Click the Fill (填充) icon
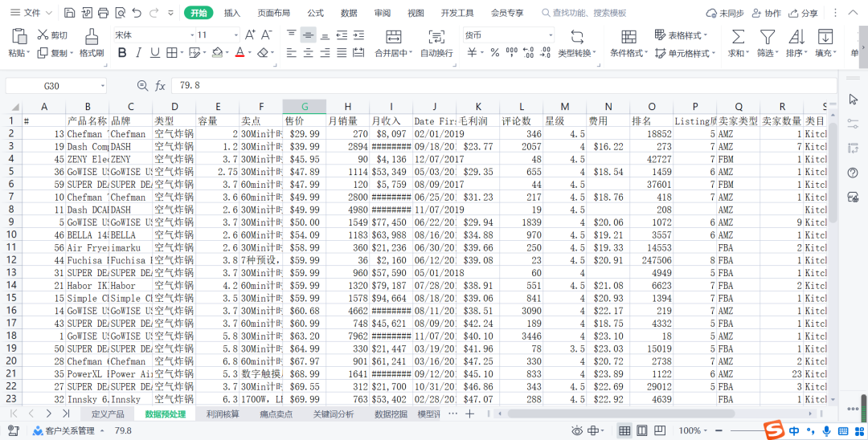This screenshot has height=440, width=868. (825, 37)
